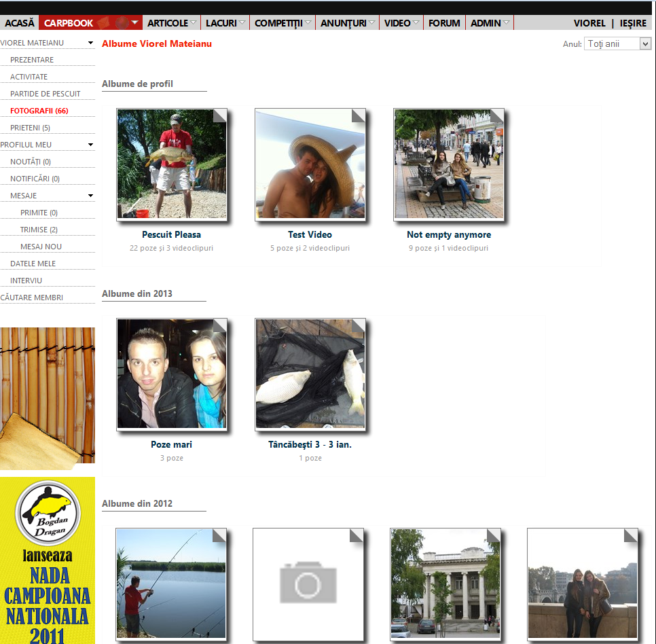The height and width of the screenshot is (644, 656).
Task: Open Prieteni (5) in the sidebar
Action: click(x=30, y=128)
